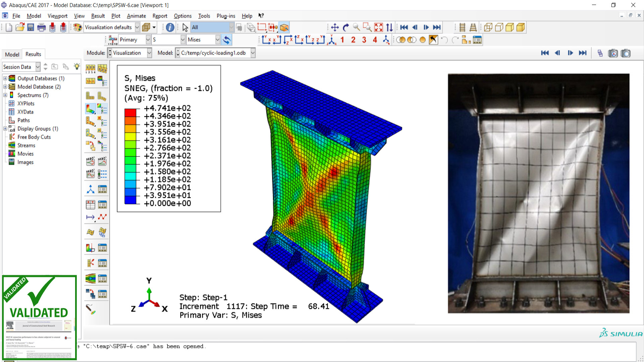Viewport: 644px width, 362px height.
Task: Open the create XY data icon
Action: point(90,204)
